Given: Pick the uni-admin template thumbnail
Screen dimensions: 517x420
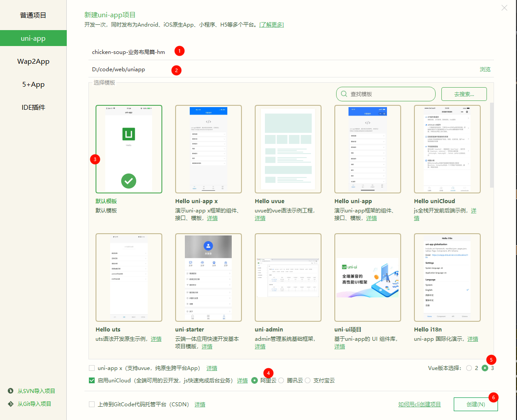Looking at the screenshot, I should tap(288, 277).
